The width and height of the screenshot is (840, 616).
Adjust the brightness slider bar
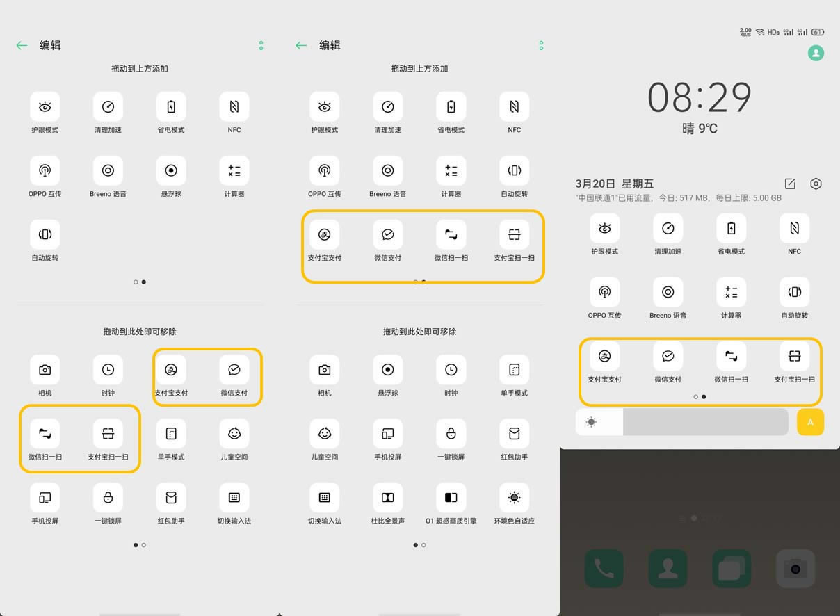click(x=682, y=422)
